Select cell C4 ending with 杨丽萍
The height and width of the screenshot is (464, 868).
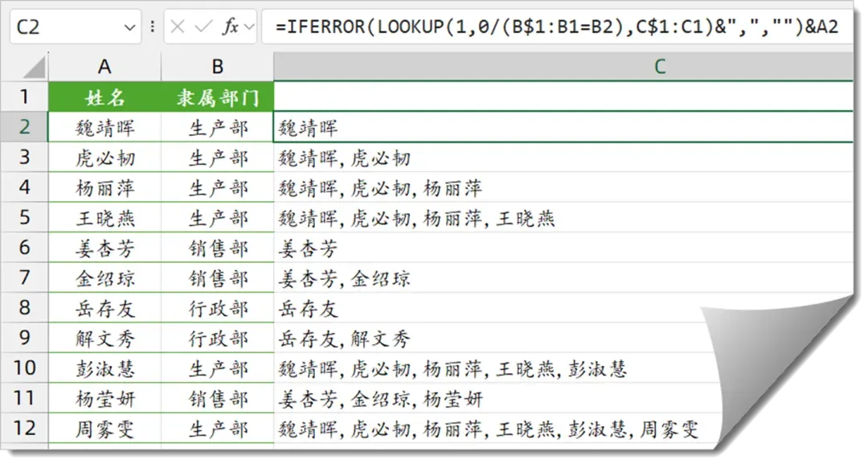pos(563,187)
